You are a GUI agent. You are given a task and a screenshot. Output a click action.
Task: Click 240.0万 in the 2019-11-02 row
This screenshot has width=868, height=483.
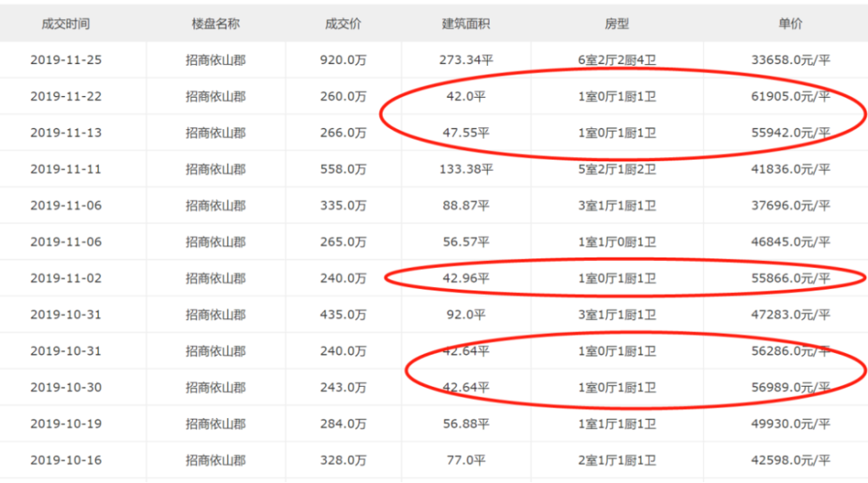pyautogui.click(x=343, y=278)
